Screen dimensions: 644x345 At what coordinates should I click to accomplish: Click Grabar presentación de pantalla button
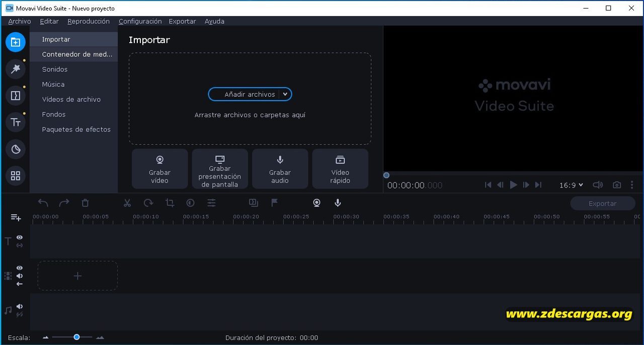(220, 169)
